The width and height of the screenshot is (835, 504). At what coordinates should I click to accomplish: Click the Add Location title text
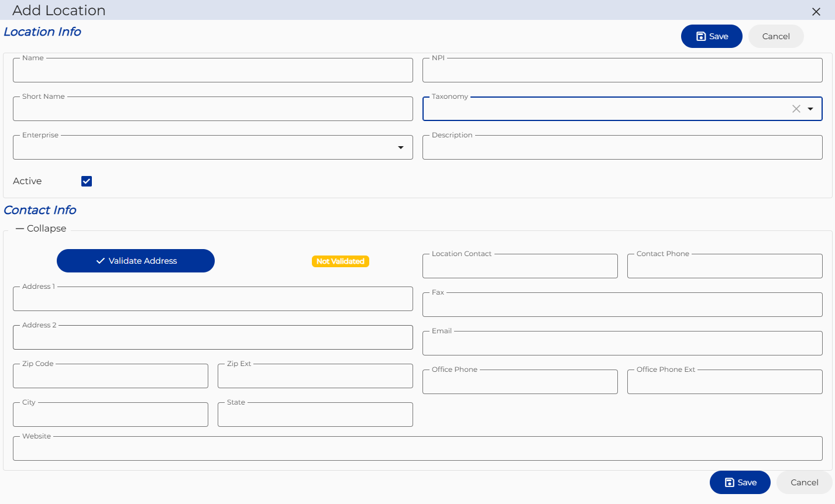click(59, 11)
